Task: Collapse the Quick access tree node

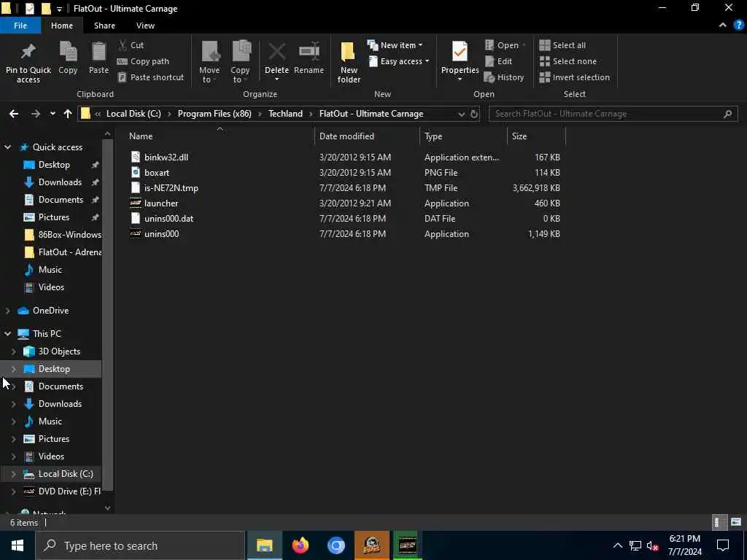Action: coord(7,147)
